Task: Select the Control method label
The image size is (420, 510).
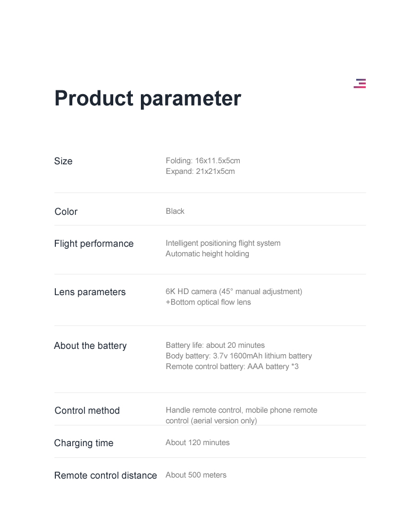Action: coord(87,411)
